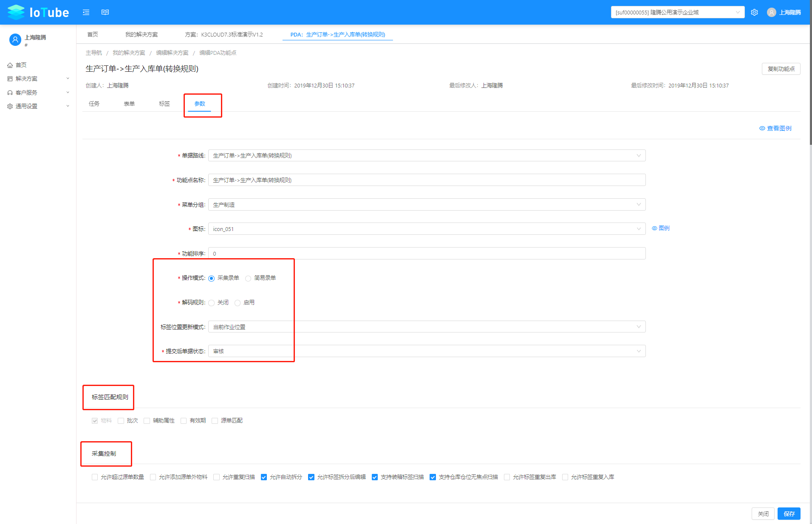Enable 允许超过源单数量
Viewport: 812px width, 524px height.
[95, 477]
